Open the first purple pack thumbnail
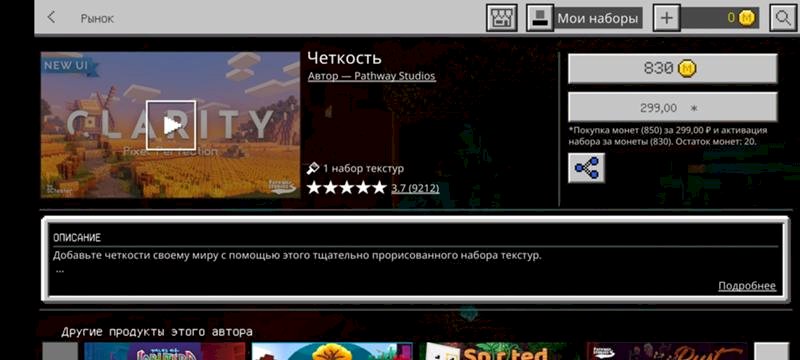This screenshot has height=360, width=800. tap(164, 351)
